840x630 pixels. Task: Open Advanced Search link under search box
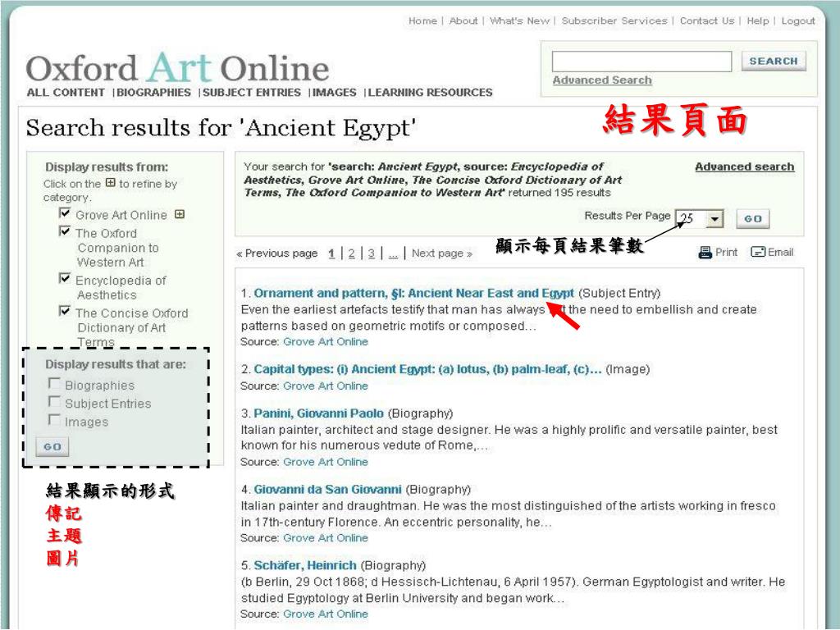(x=602, y=80)
